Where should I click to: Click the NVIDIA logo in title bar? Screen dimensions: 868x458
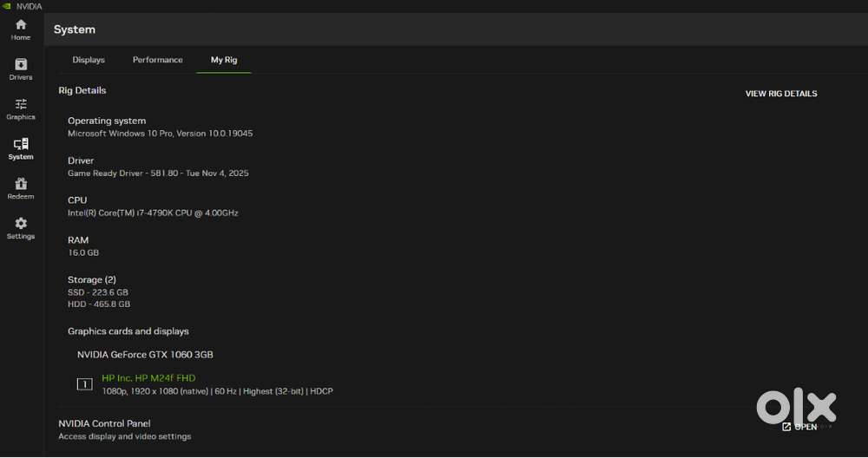pos(8,6)
